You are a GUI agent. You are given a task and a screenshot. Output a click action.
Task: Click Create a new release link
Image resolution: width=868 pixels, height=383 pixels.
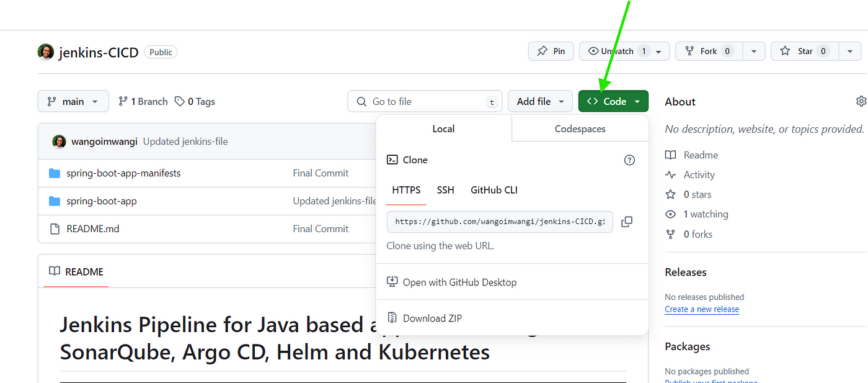point(702,309)
